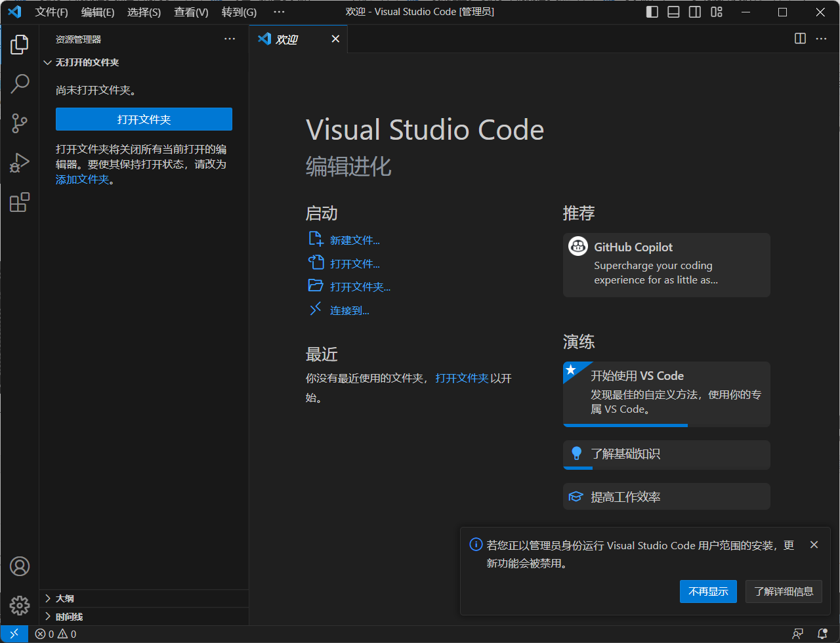Toggle secondary side bar layout icon

click(694, 12)
